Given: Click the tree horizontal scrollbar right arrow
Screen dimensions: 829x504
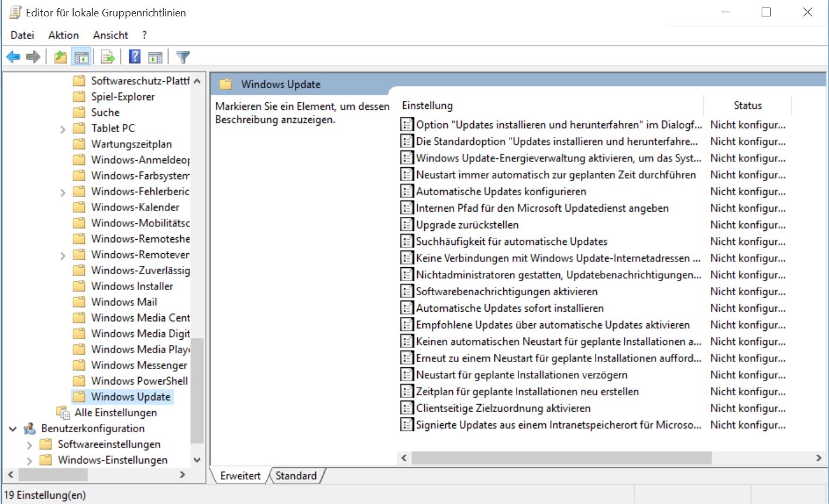Looking at the screenshot, I should coord(183,475).
